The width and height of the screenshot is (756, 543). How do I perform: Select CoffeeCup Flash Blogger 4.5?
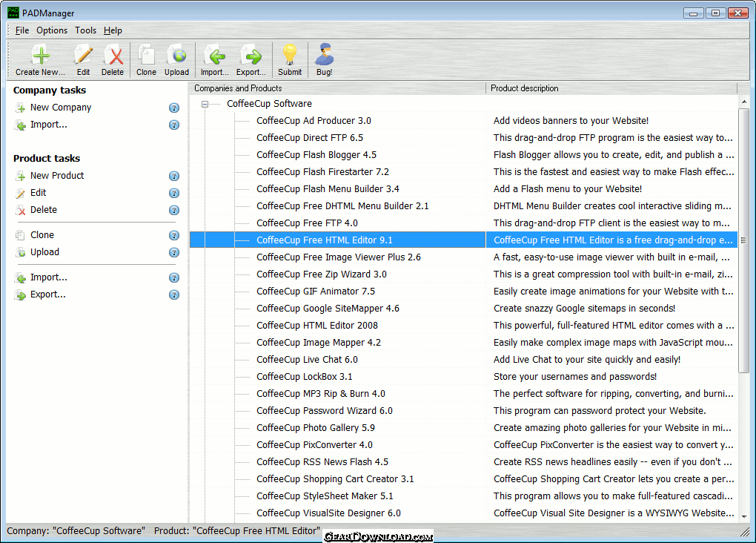tap(316, 155)
